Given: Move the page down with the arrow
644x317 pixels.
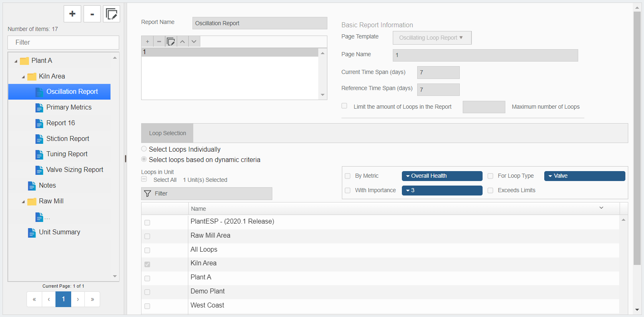Looking at the screenshot, I should (194, 41).
